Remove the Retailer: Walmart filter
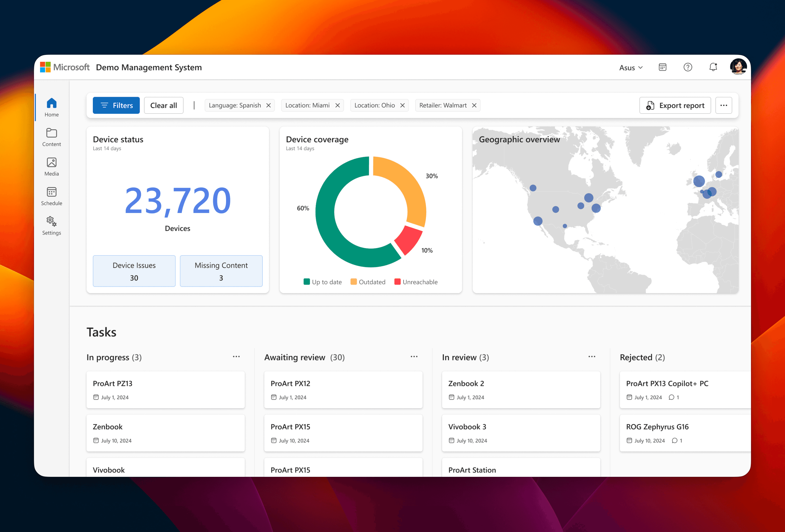785x532 pixels. 474,105
